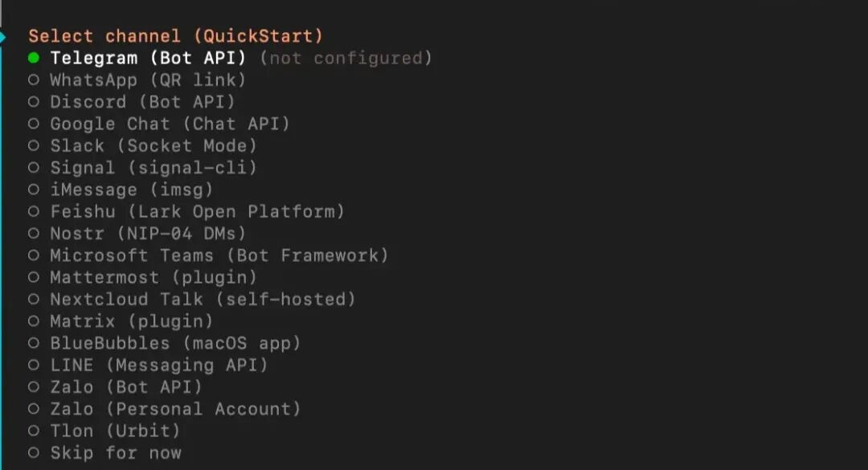Select Skip for now option
868x470 pixels.
click(115, 452)
